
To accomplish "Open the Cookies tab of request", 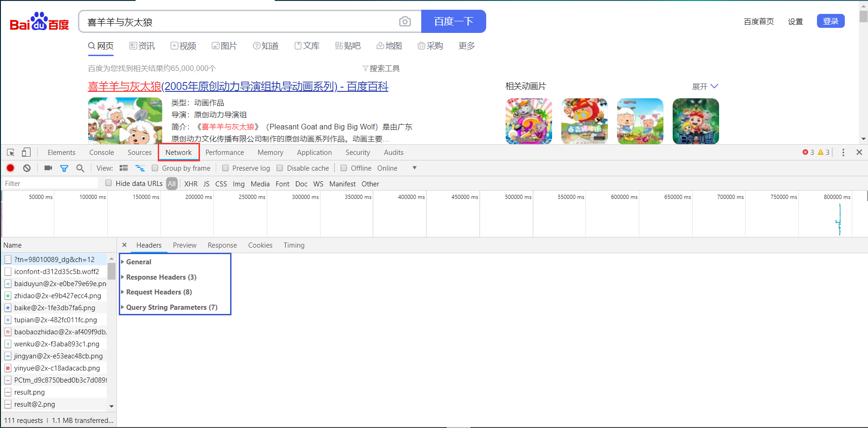I will (x=260, y=245).
